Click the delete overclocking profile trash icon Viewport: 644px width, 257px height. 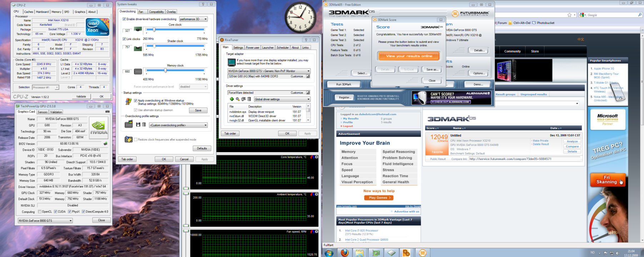click(144, 125)
